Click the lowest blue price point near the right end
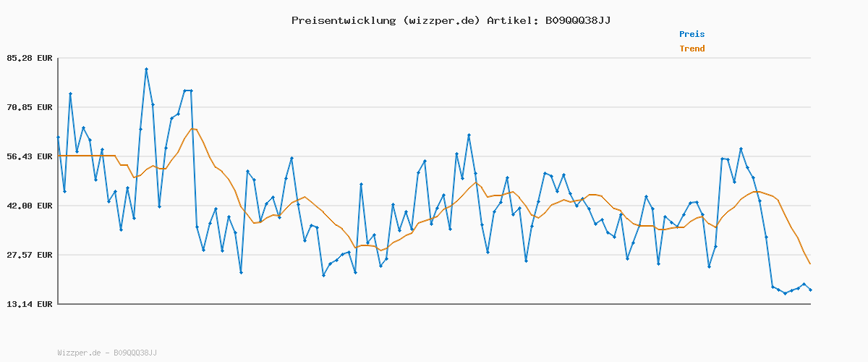 pos(785,293)
